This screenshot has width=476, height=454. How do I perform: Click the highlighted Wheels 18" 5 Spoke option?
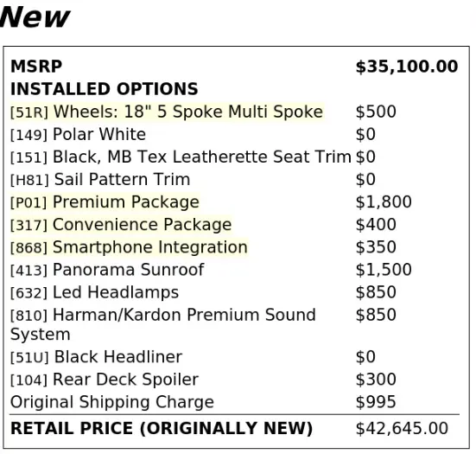tap(167, 112)
